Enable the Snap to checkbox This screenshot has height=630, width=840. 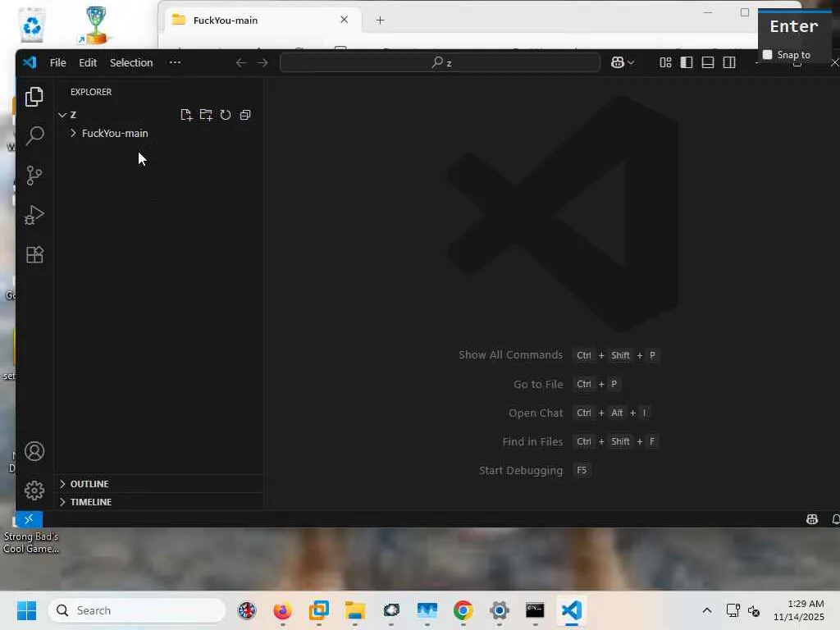coord(768,55)
